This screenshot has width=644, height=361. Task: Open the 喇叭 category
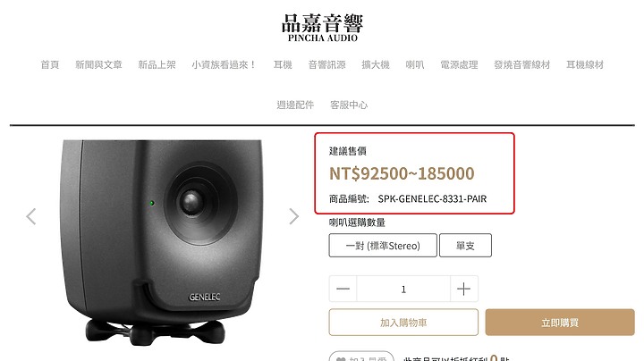tap(415, 65)
